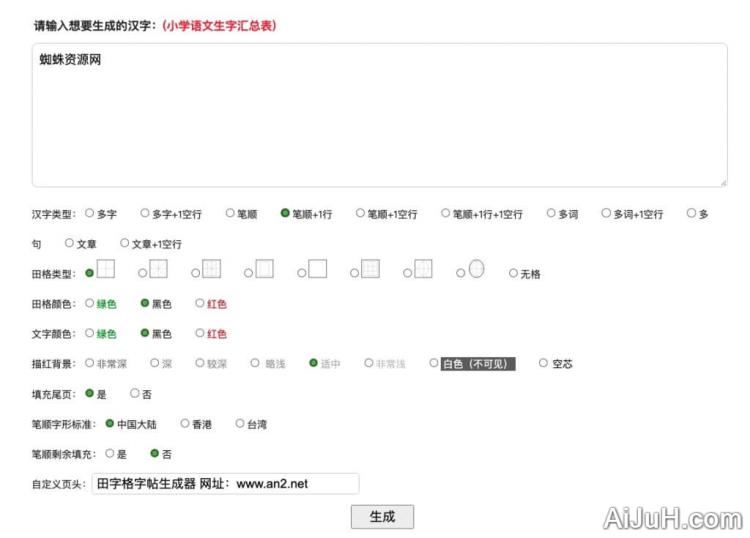Click the 生成 generate button
This screenshot has height=538, width=750.
(382, 517)
